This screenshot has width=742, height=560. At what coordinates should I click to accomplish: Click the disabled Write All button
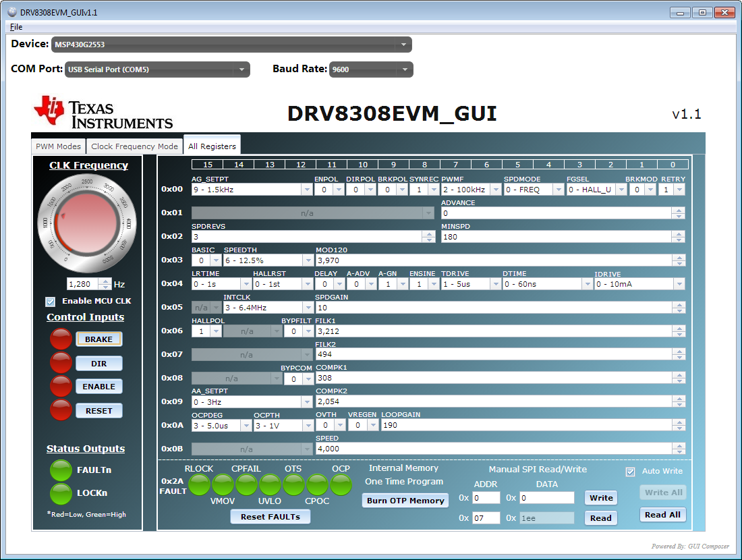click(x=662, y=493)
